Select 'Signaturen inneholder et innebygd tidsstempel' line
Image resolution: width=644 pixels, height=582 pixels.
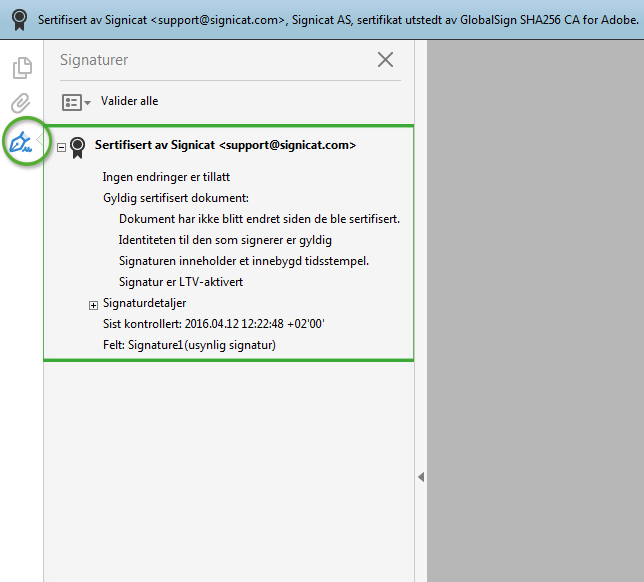(244, 261)
